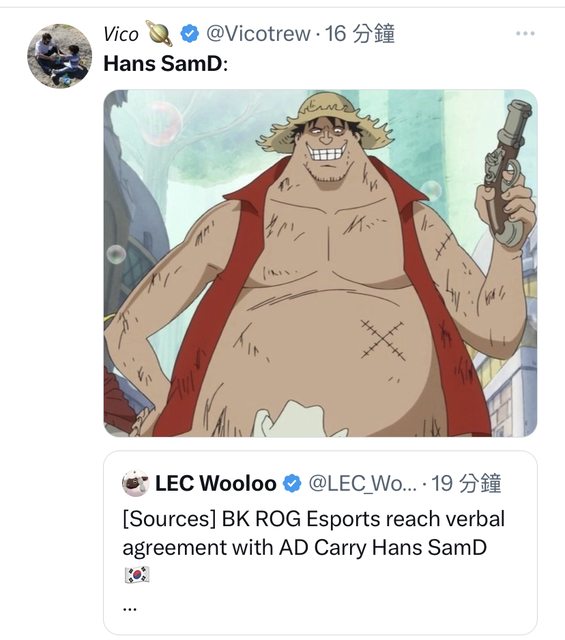Open the @Vicotrew handle link
This screenshot has width=565, height=640.
tap(258, 33)
